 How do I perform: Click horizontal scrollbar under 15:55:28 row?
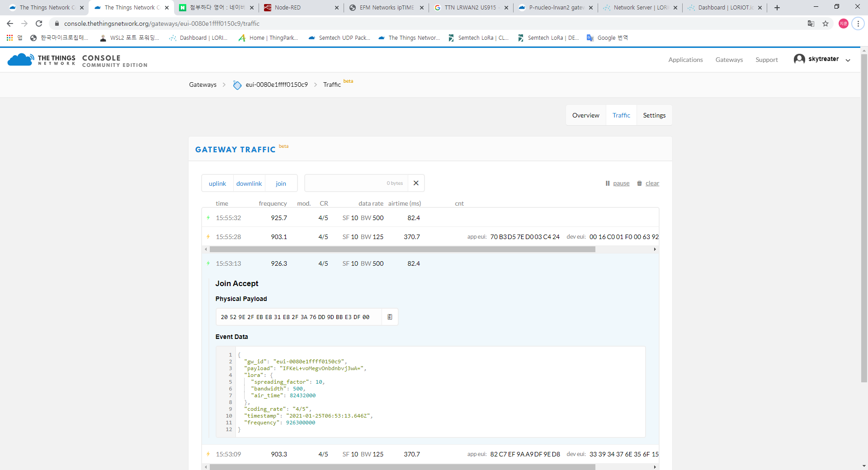(x=402, y=249)
